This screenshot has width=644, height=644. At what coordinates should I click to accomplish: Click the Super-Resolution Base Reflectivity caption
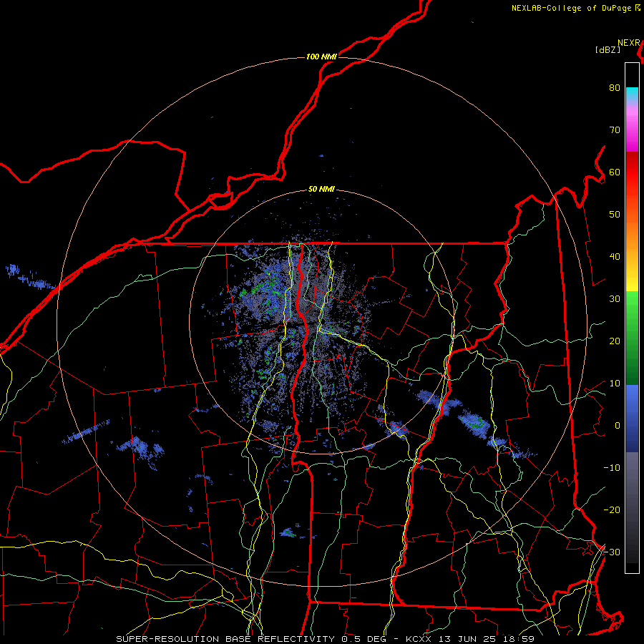pos(325,639)
